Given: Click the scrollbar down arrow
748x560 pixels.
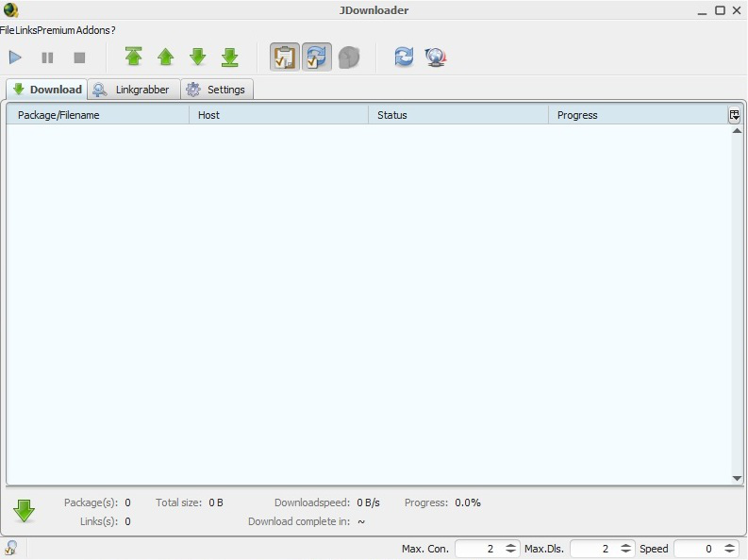Looking at the screenshot, I should (x=737, y=478).
